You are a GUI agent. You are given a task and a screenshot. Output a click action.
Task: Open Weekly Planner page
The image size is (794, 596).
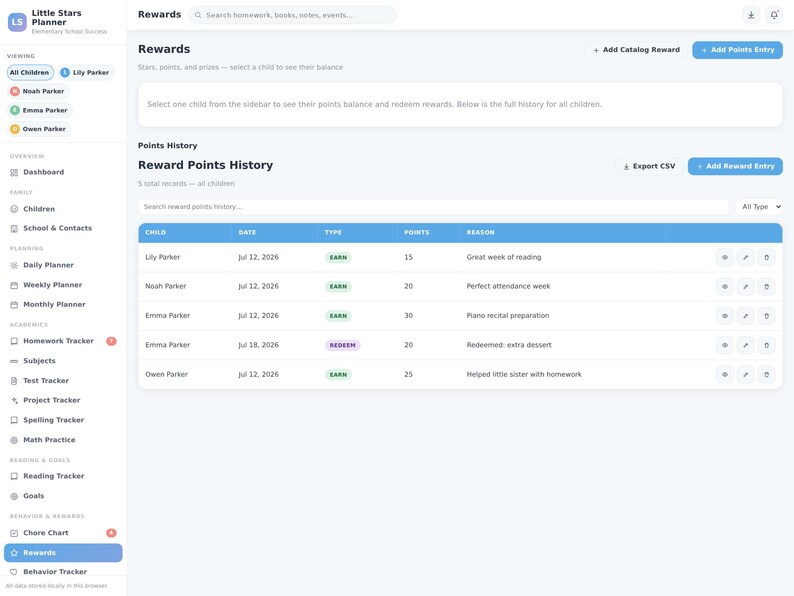coord(63,285)
